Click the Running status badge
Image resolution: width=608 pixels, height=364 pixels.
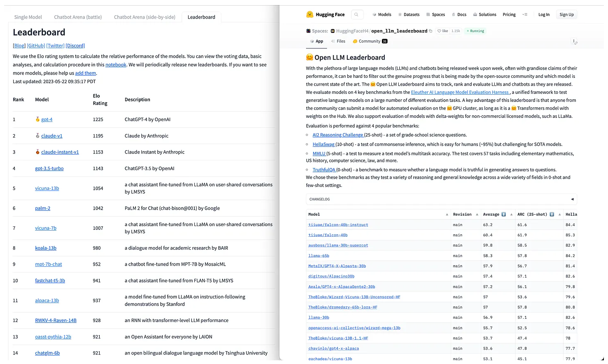click(475, 31)
